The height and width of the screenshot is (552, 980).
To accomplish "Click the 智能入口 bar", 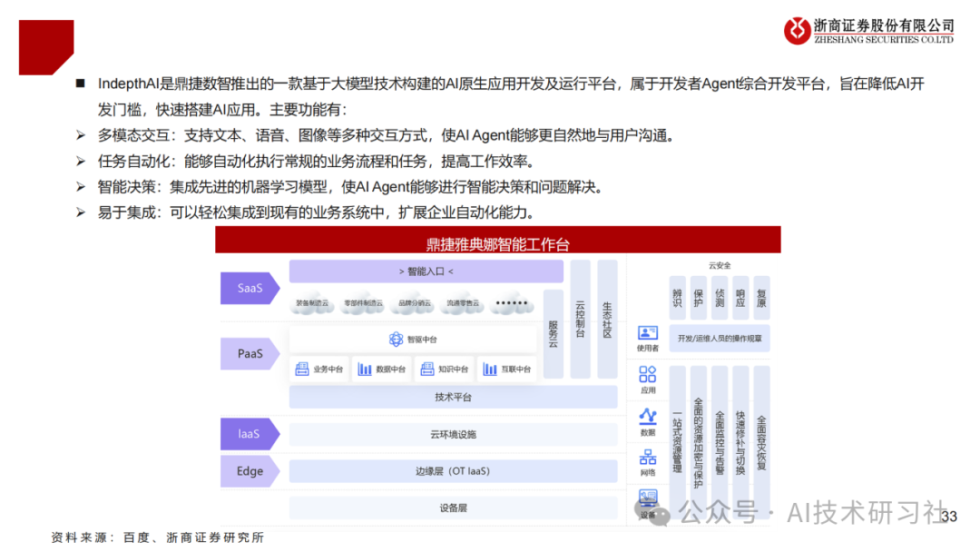I will coord(426,271).
